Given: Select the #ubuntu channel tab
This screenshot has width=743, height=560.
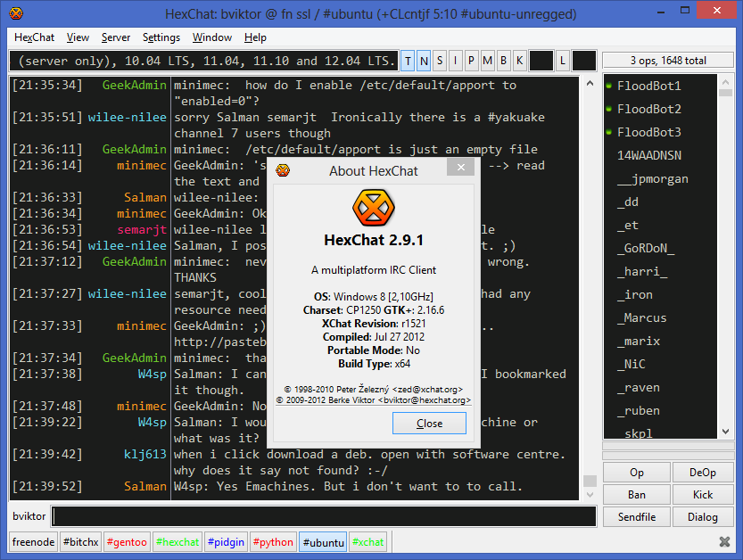Looking at the screenshot, I should click(x=323, y=542).
